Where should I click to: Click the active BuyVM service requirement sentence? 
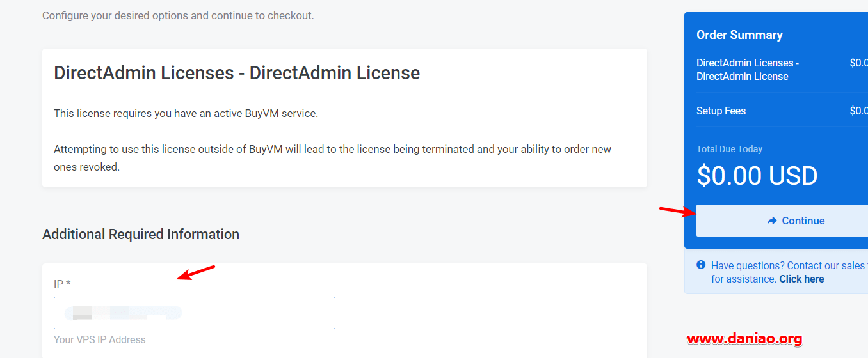(186, 113)
